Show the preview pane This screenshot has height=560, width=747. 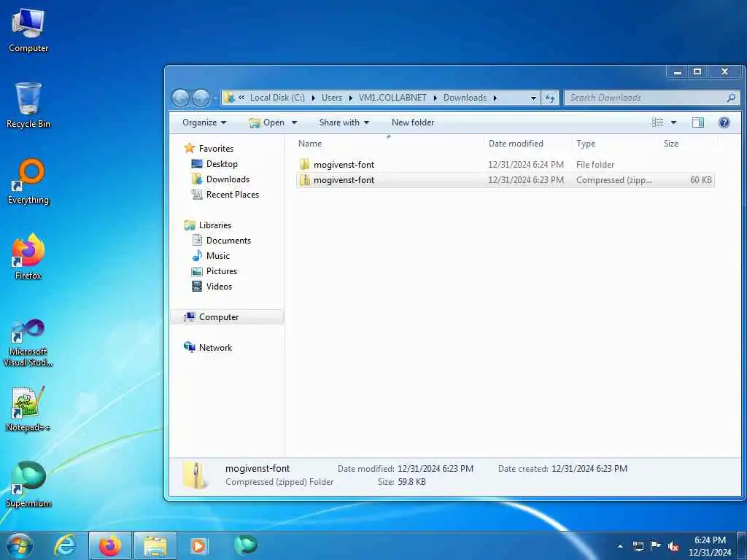coord(698,122)
